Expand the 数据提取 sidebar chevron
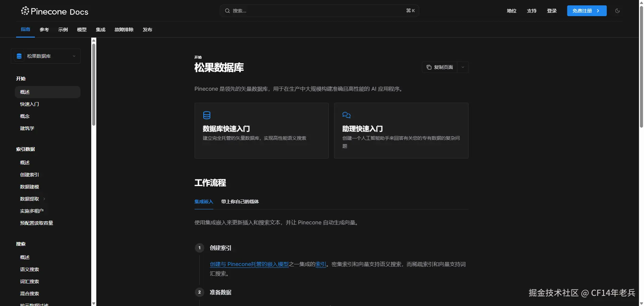Viewport: 644px width, 306px height. tap(44, 199)
